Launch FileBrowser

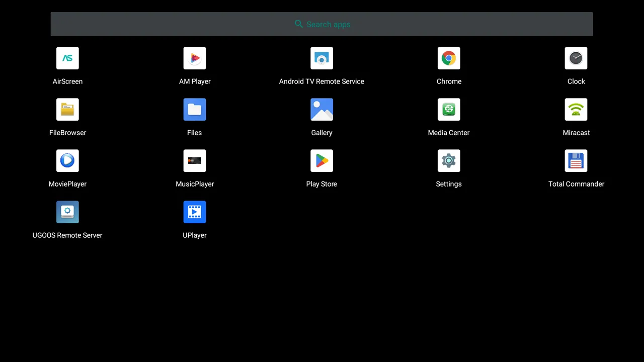click(x=67, y=109)
